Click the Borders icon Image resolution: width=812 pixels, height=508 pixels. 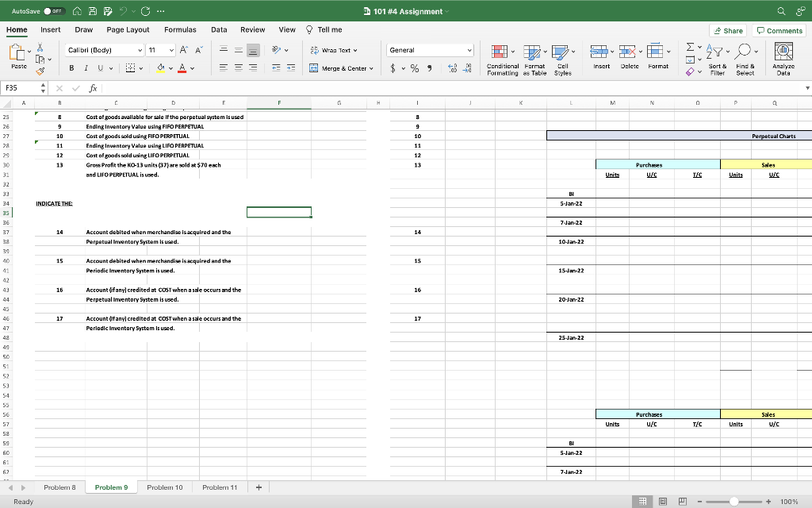131,68
